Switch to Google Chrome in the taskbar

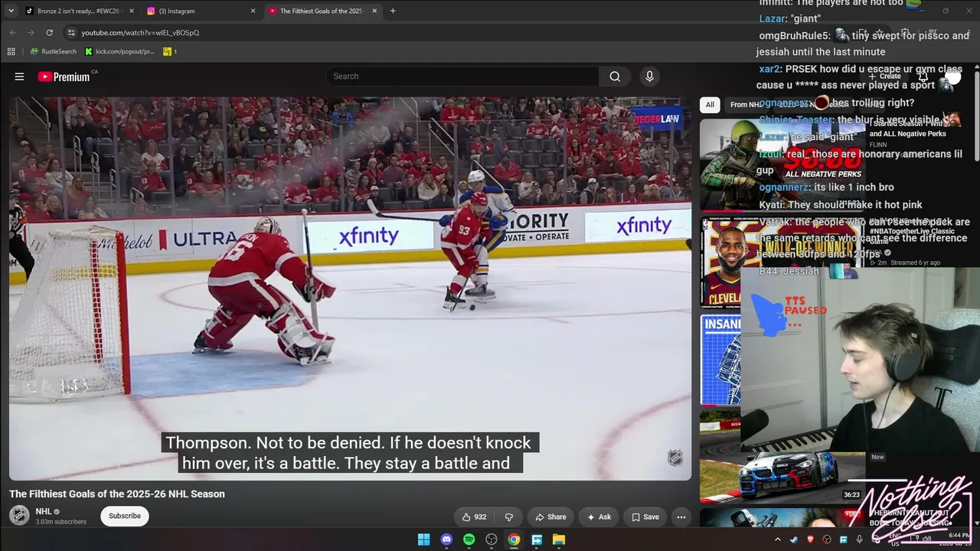point(514,540)
